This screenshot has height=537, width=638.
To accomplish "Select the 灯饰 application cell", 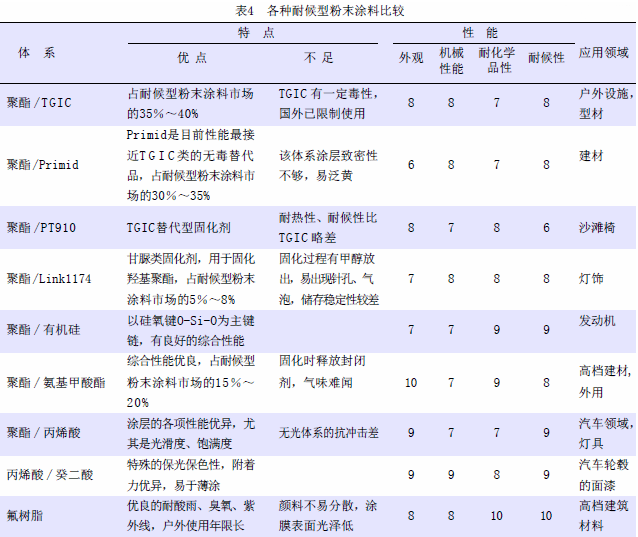I will pyautogui.click(x=592, y=279).
